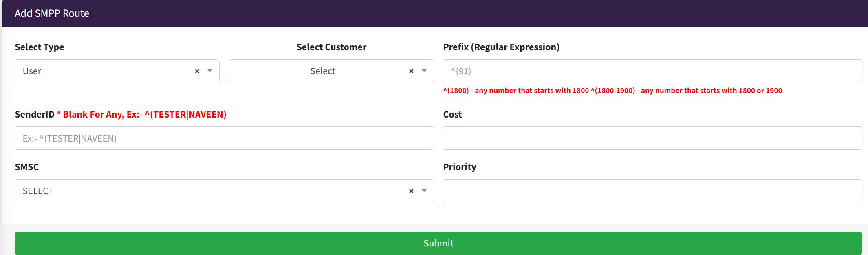Viewport: 868px width, 255px height.
Task: Focus the Prefix regular expression input field
Action: click(652, 71)
